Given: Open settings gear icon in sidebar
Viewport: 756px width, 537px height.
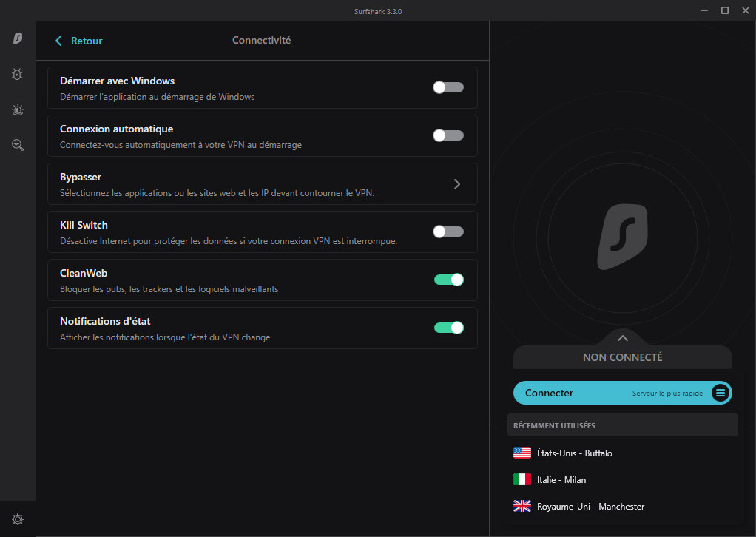Looking at the screenshot, I should point(18,519).
